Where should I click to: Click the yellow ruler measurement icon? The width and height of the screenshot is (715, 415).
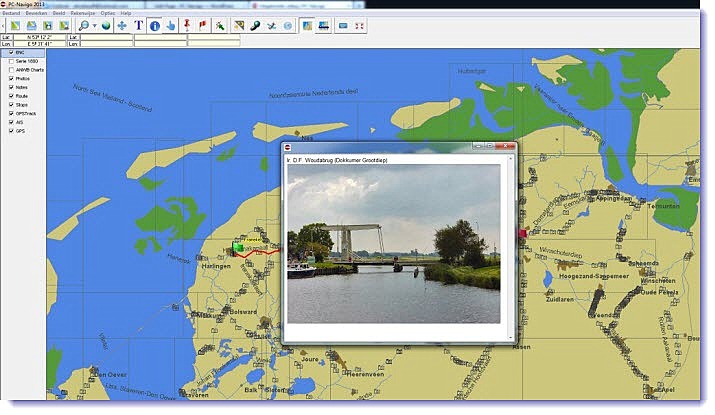tap(239, 26)
